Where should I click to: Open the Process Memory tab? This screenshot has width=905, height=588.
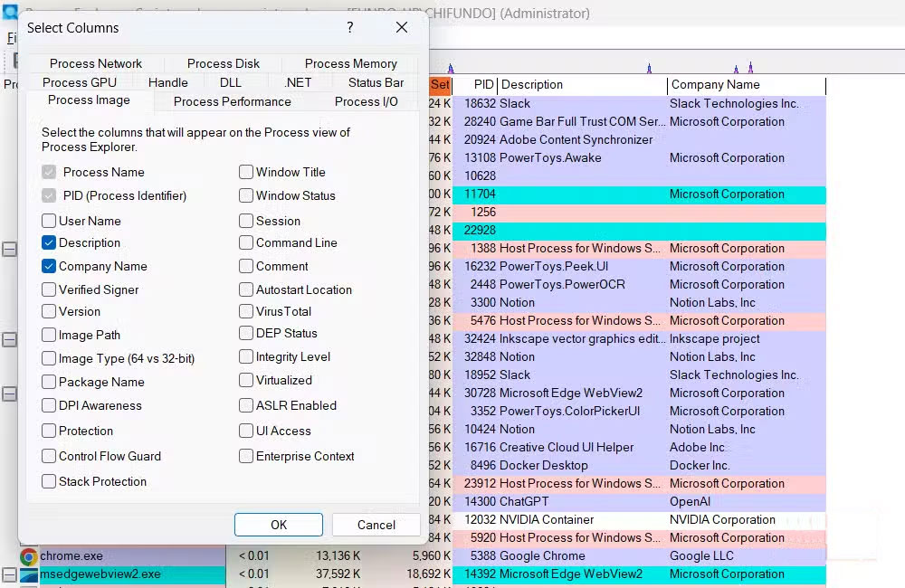[351, 63]
